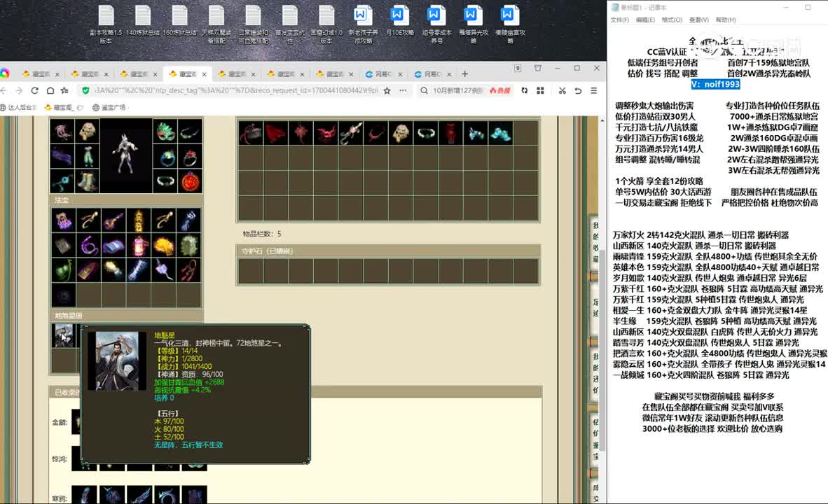
Task: Open Notepad 格式(O) menu
Action: [672, 20]
